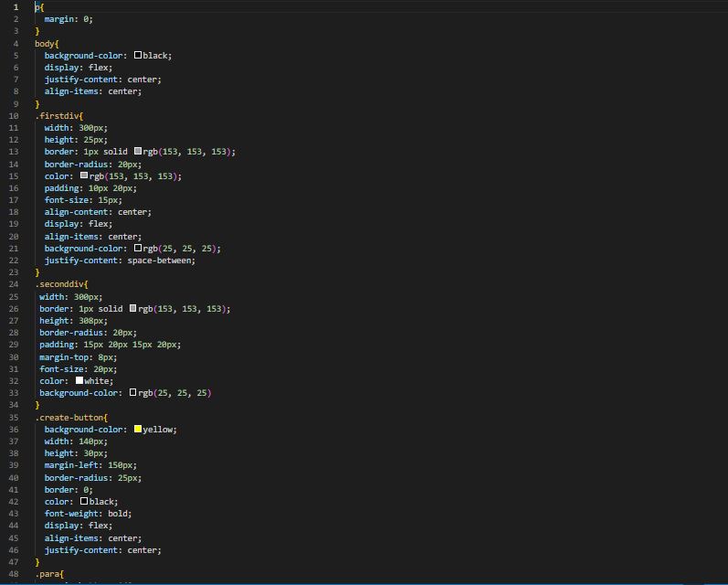The height and width of the screenshot is (585, 728).
Task: Click line number 1 in the gutter
Action: (x=16, y=7)
